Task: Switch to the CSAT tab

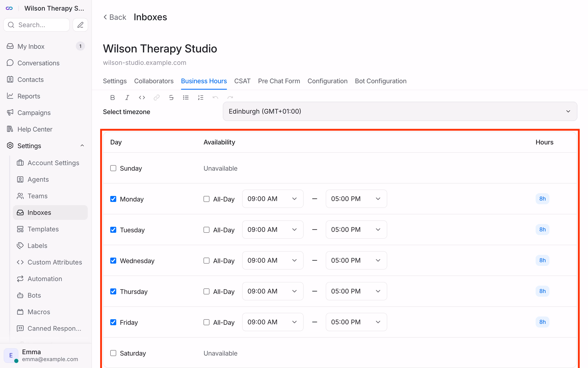Action: click(242, 81)
